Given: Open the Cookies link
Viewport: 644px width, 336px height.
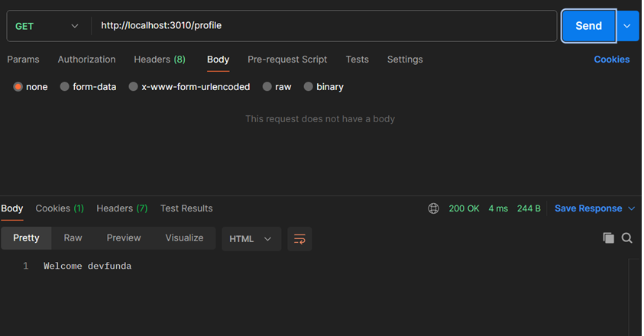Looking at the screenshot, I should [x=611, y=60].
